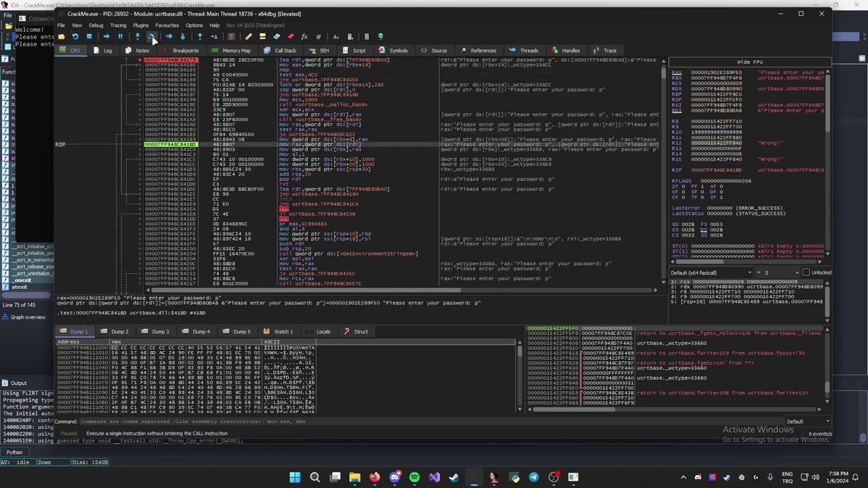Open Spotify from the taskbar

[x=414, y=477]
